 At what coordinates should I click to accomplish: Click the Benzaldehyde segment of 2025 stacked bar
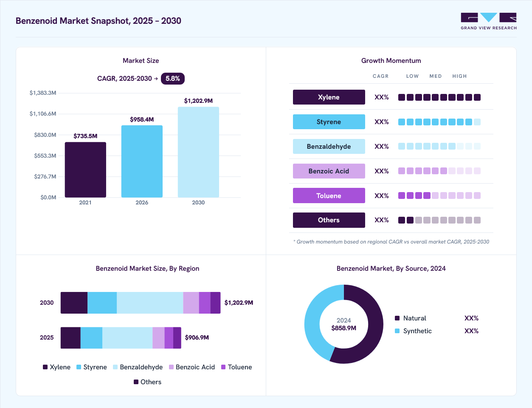(127, 338)
